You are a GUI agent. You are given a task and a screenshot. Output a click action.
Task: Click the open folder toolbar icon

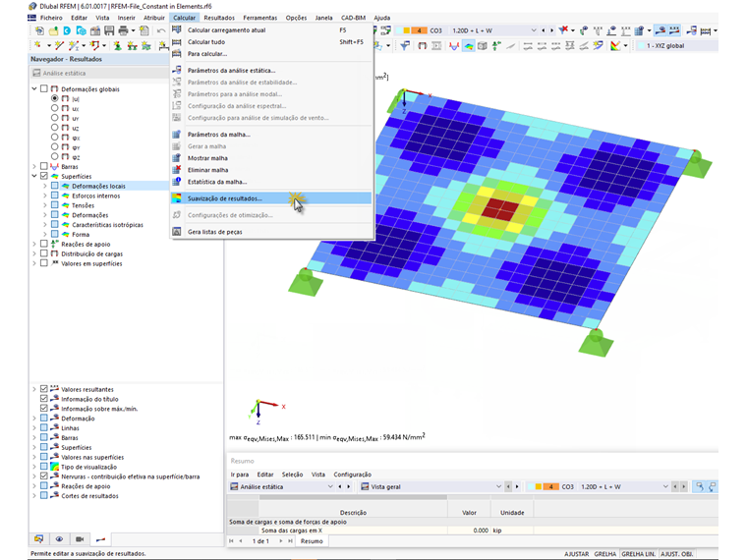point(53,31)
